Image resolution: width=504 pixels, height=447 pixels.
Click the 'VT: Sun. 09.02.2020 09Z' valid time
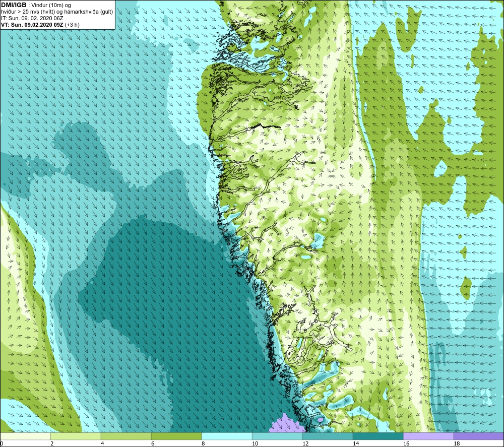tap(32, 25)
